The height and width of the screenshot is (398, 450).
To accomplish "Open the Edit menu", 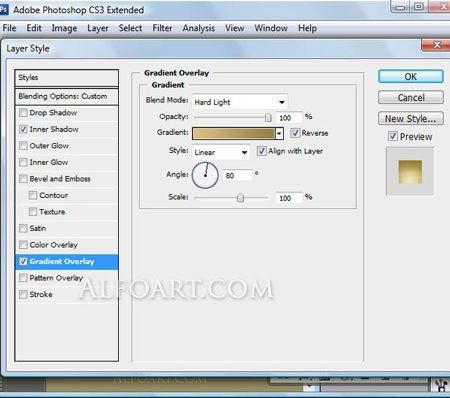I will pos(34,28).
